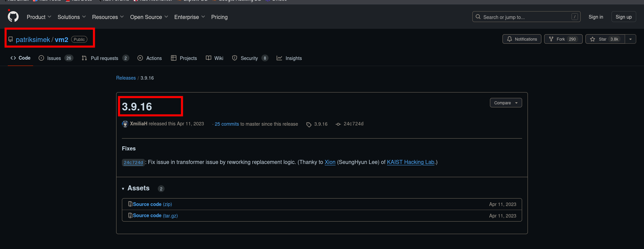Fork the vm2 repository
Viewport: 644px width, 249px height.
[563, 39]
